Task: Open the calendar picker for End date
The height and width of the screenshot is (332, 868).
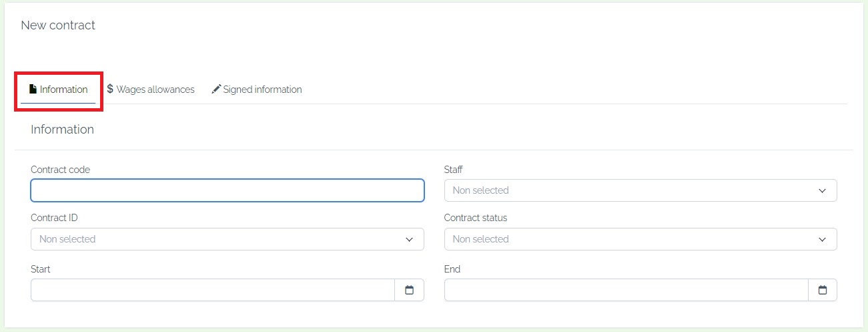Action: pos(823,290)
